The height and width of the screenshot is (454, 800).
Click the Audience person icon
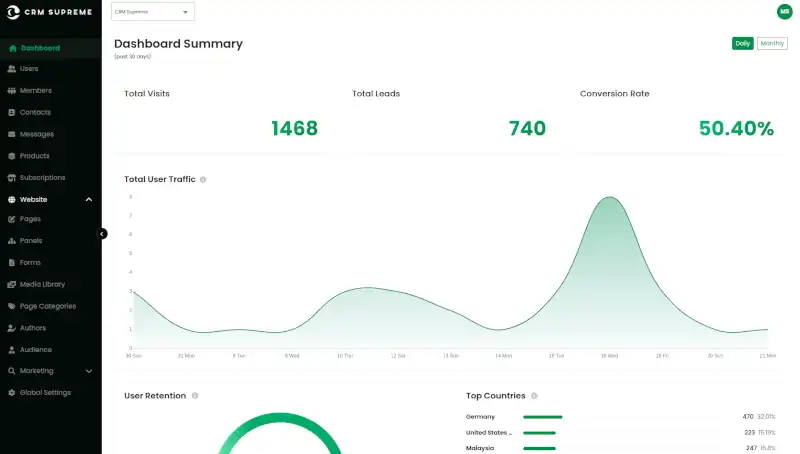click(12, 349)
